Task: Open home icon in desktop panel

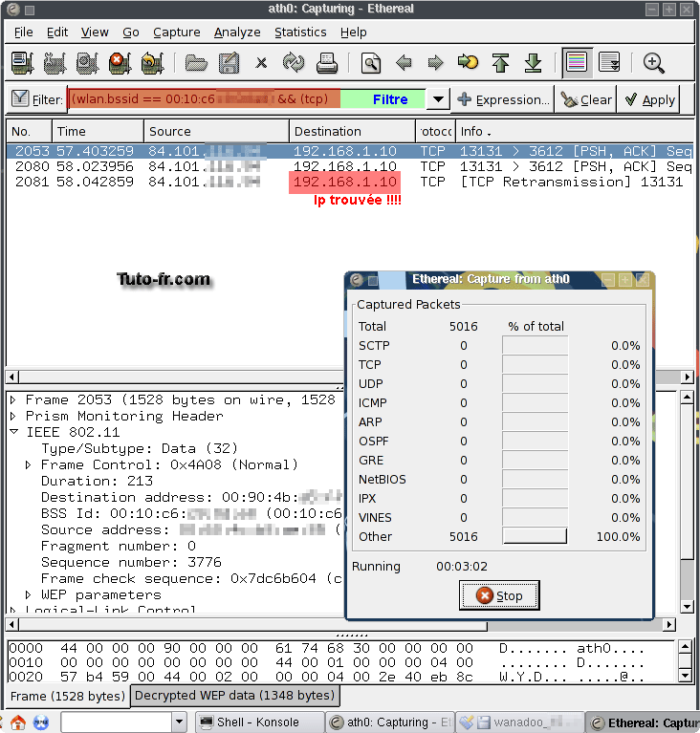Action: click(x=18, y=722)
